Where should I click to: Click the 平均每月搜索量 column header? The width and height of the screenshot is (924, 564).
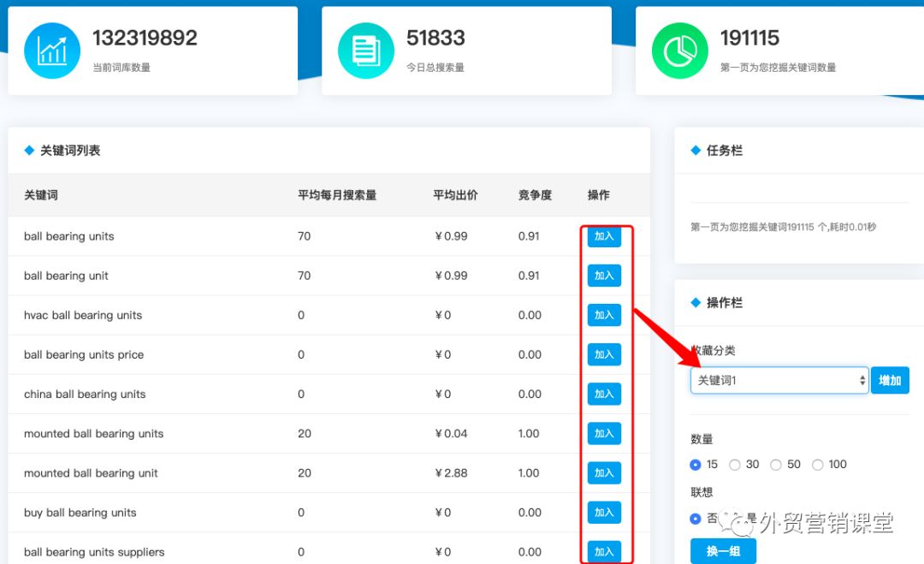coord(337,195)
